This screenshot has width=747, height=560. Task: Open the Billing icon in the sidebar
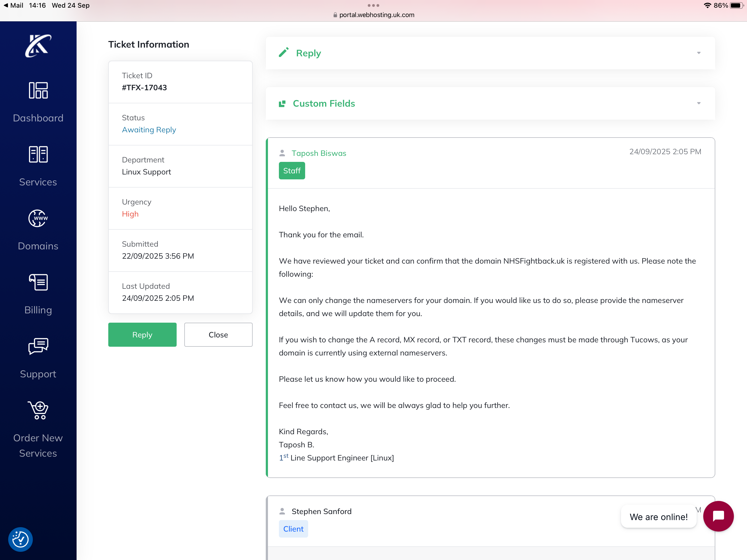[x=38, y=282]
